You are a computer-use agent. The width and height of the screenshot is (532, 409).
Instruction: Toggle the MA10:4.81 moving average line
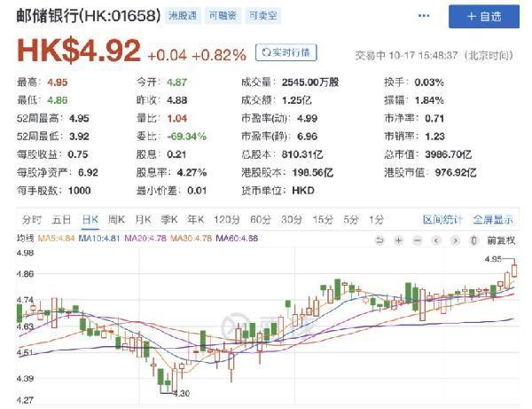click(99, 239)
